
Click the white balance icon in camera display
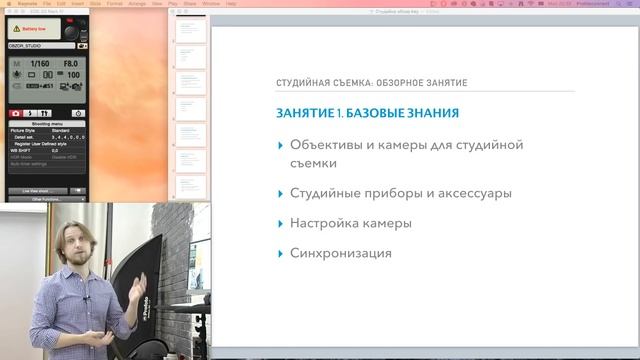click(17, 75)
